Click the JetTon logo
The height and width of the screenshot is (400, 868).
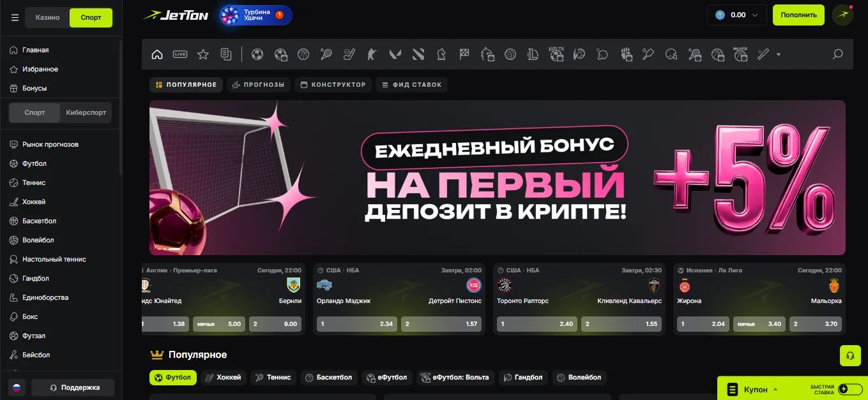pos(176,15)
